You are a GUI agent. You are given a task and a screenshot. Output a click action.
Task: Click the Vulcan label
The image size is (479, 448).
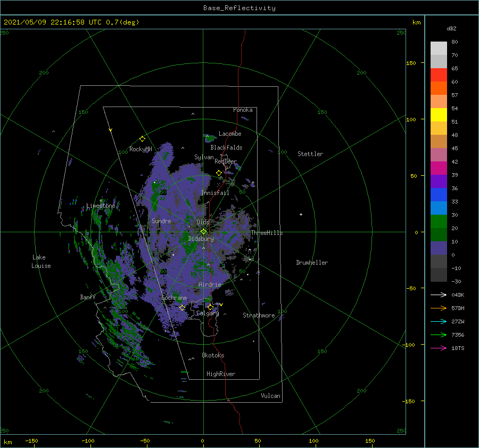click(271, 396)
